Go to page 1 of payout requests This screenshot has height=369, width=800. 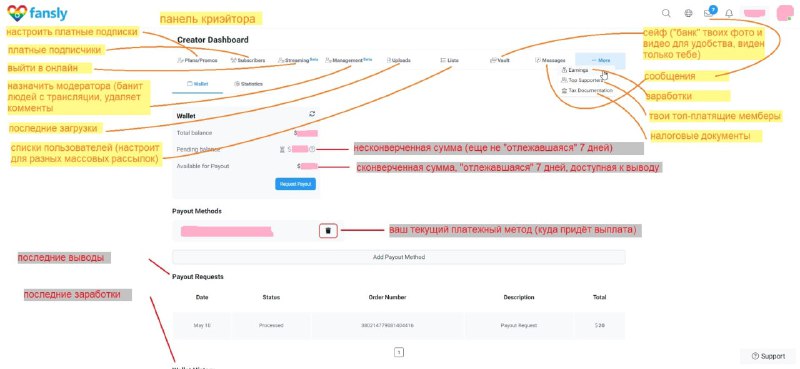click(x=399, y=352)
